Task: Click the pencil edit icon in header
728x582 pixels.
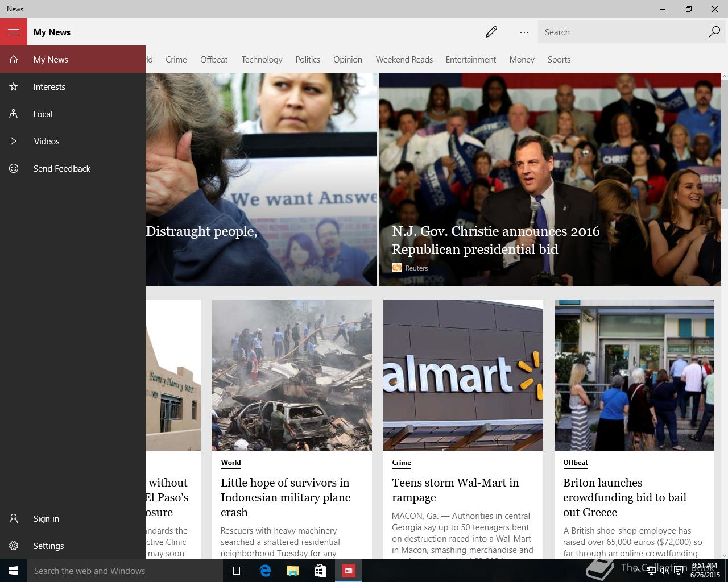Action: pos(491,32)
